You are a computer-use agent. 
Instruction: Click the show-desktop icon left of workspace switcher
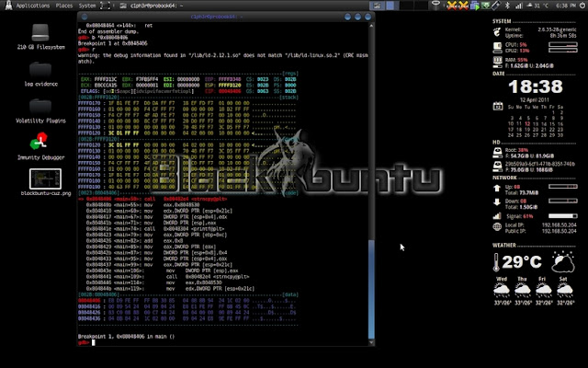[377, 6]
